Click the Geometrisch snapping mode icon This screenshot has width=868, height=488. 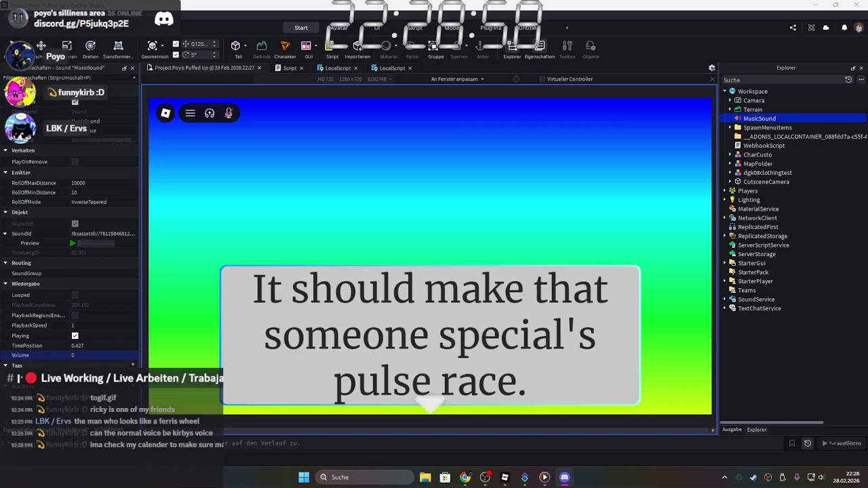coord(153,45)
